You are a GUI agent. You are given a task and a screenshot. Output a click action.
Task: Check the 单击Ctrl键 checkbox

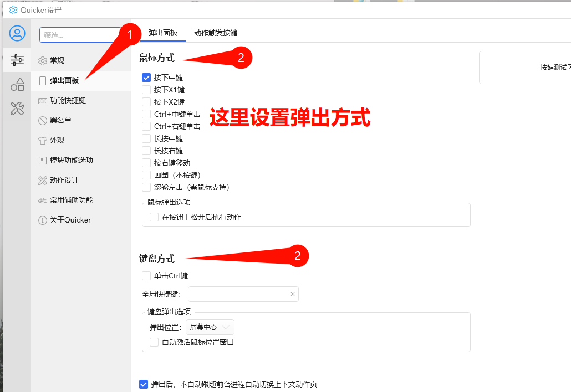146,276
